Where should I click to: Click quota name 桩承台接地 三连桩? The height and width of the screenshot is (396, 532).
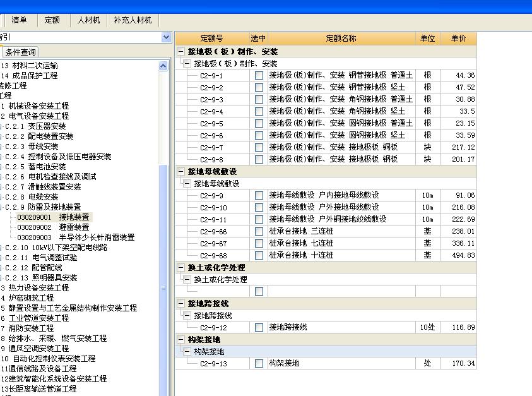pos(301,231)
